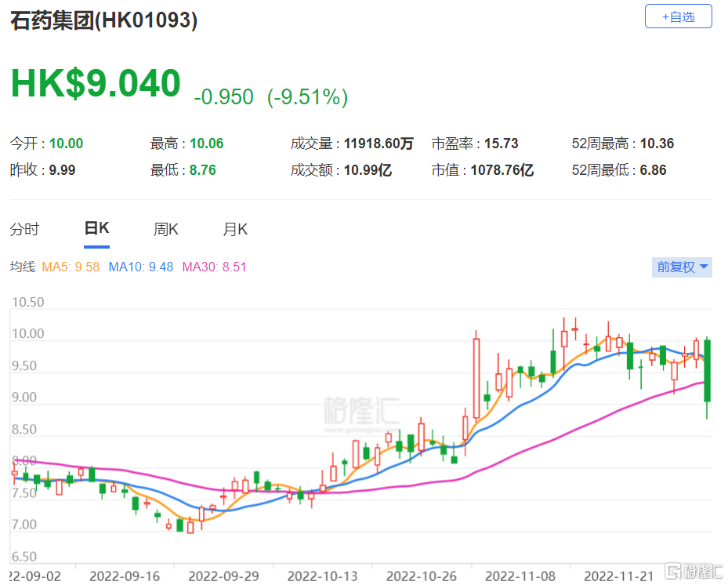Click the price change value -0.950
This screenshot has height=585, width=728.
tap(224, 97)
